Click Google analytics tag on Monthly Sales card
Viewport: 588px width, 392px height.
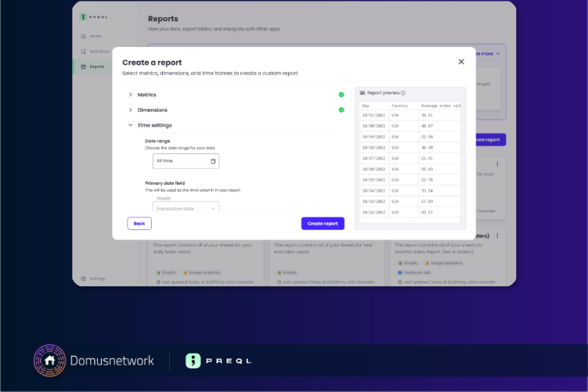[443, 263]
